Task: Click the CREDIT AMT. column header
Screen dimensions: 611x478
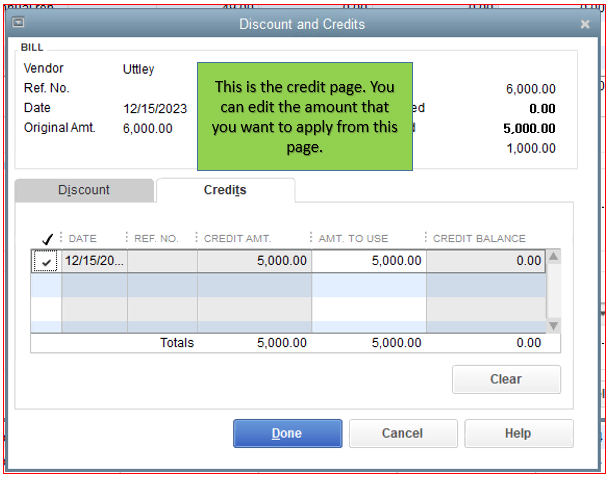Action: click(237, 238)
